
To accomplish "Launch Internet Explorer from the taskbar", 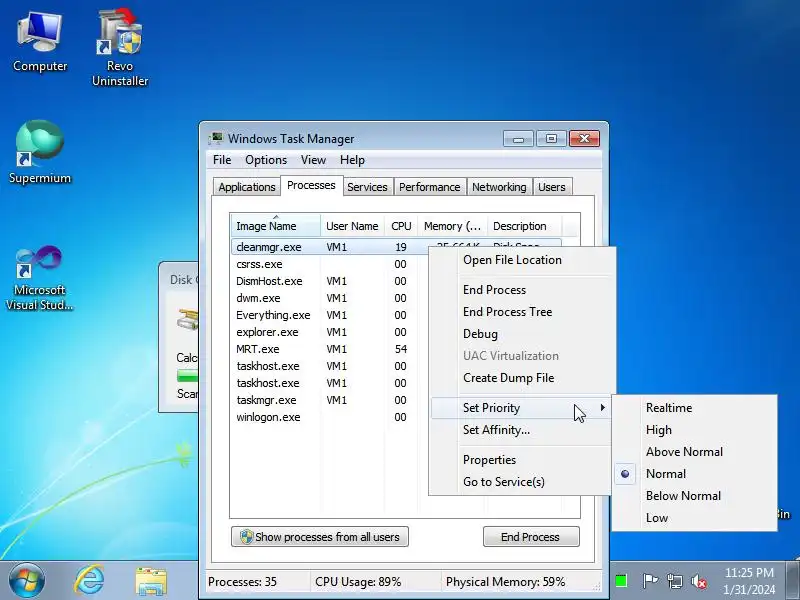I will click(x=89, y=580).
